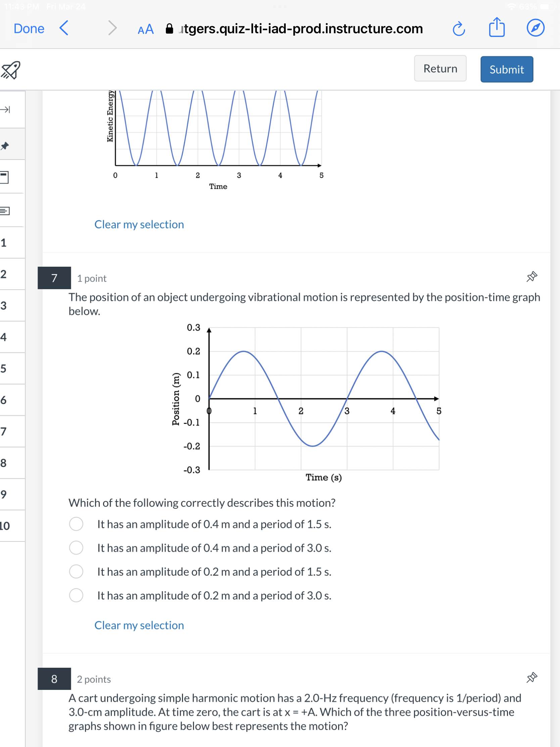This screenshot has height=747, width=560.
Task: Pin question 8 using its flag icon
Action: coord(532,677)
